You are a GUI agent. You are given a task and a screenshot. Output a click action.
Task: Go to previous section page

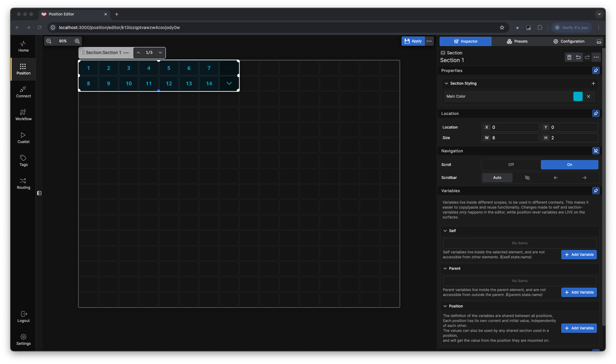click(138, 53)
